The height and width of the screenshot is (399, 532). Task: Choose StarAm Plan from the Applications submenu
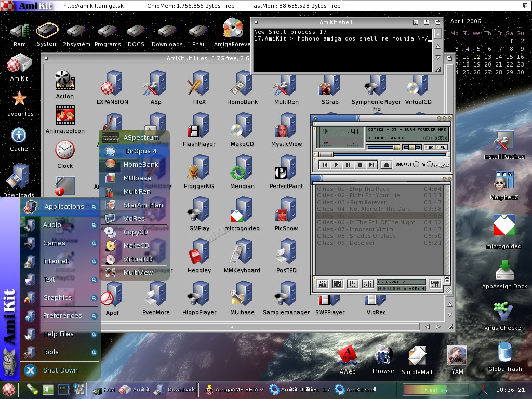135,205
